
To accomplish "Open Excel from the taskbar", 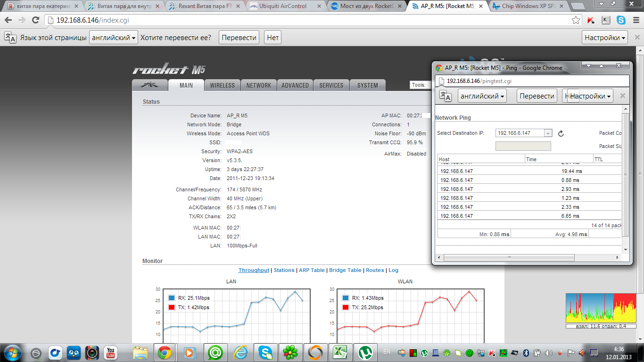I will pos(340,352).
